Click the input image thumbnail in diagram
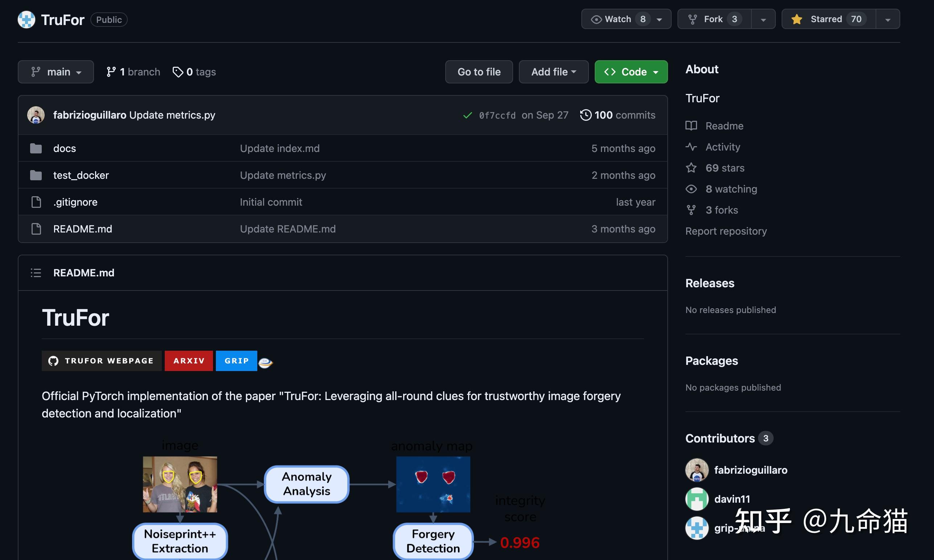The height and width of the screenshot is (560, 934). coord(180,485)
